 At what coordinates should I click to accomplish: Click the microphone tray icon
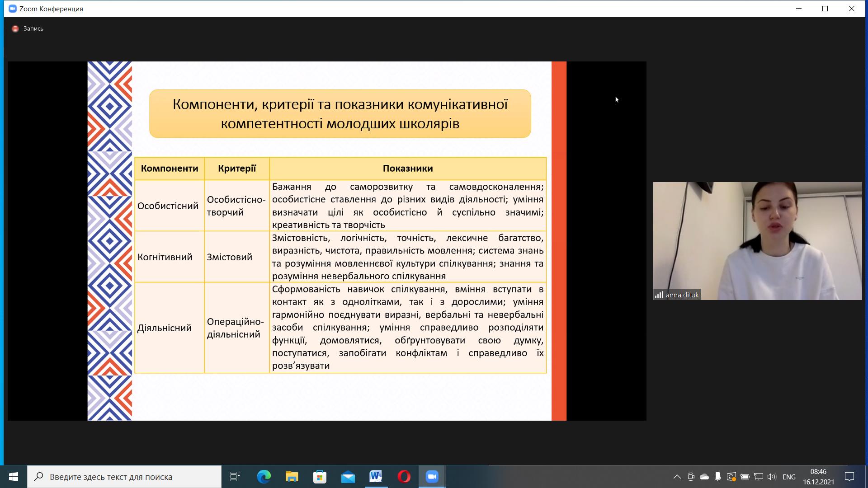pyautogui.click(x=717, y=477)
